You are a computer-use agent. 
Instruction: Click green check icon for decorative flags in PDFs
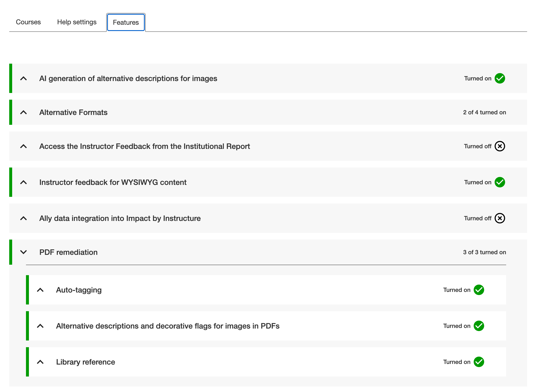tap(479, 326)
